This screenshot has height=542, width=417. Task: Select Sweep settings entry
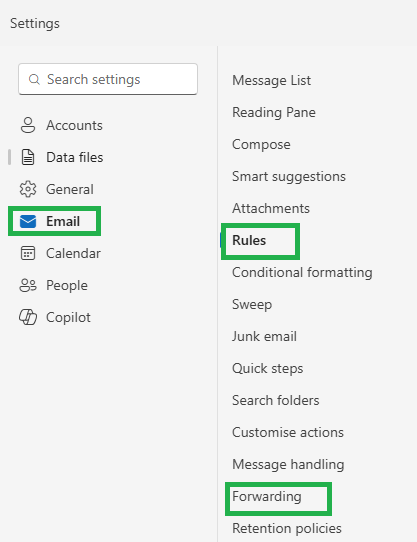click(x=252, y=305)
